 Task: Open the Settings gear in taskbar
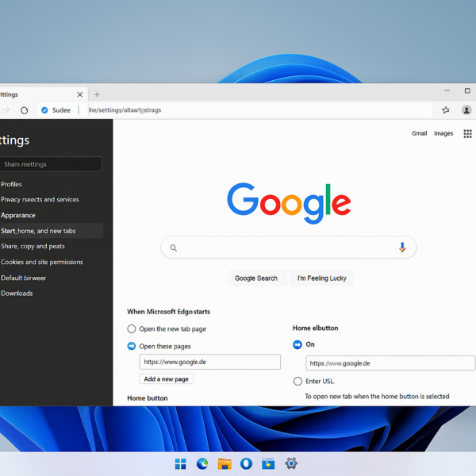[291, 463]
